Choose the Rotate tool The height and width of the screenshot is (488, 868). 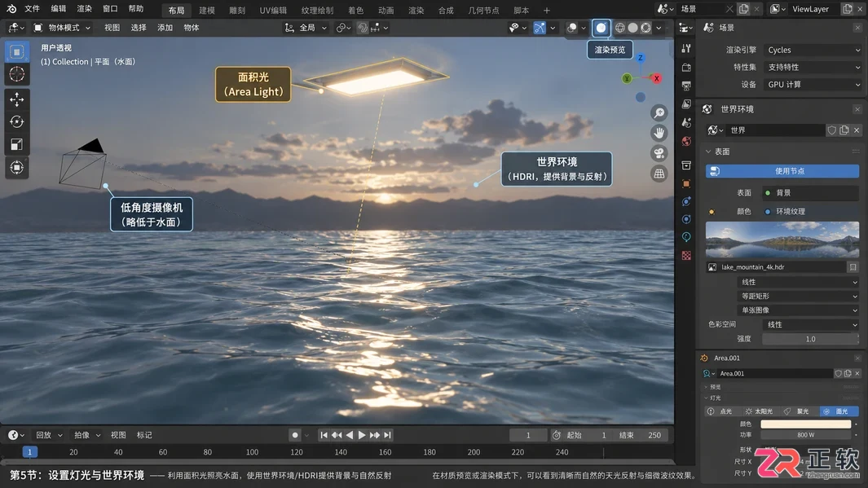pos(16,121)
